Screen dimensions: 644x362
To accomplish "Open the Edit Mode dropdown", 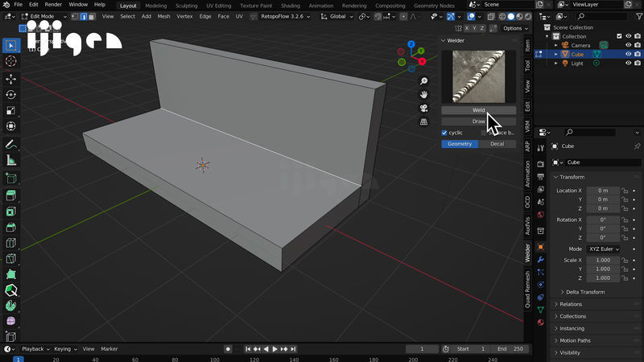I will tap(44, 16).
